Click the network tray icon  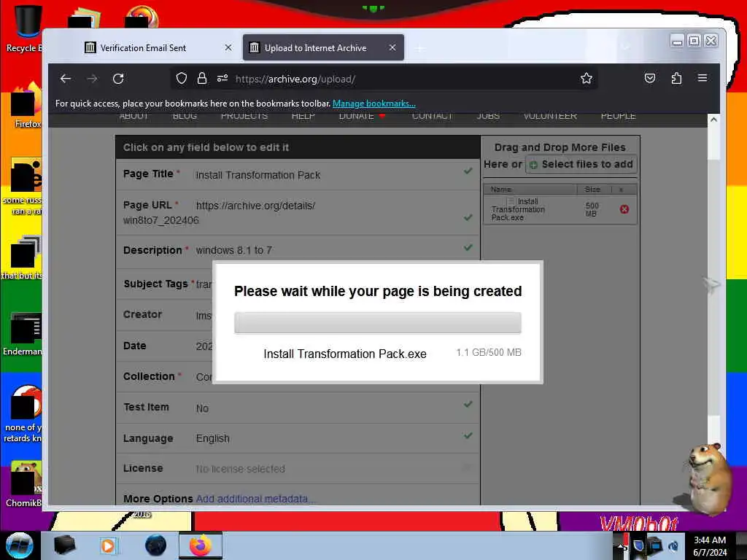tap(656, 545)
